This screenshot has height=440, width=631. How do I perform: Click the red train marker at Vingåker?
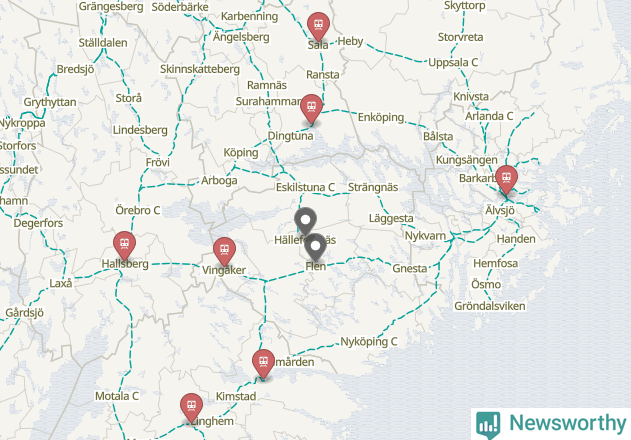[224, 252]
